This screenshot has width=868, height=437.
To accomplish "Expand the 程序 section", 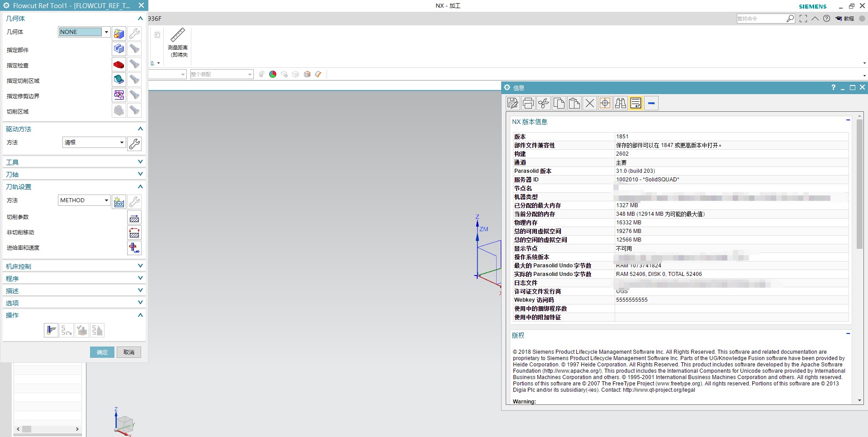I will click(x=140, y=278).
